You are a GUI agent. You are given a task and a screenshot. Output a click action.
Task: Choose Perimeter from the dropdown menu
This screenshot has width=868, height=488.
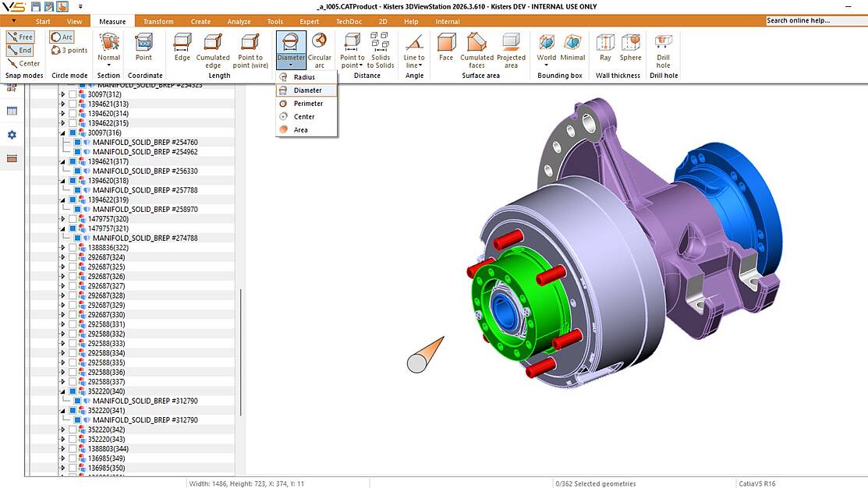pyautogui.click(x=306, y=104)
